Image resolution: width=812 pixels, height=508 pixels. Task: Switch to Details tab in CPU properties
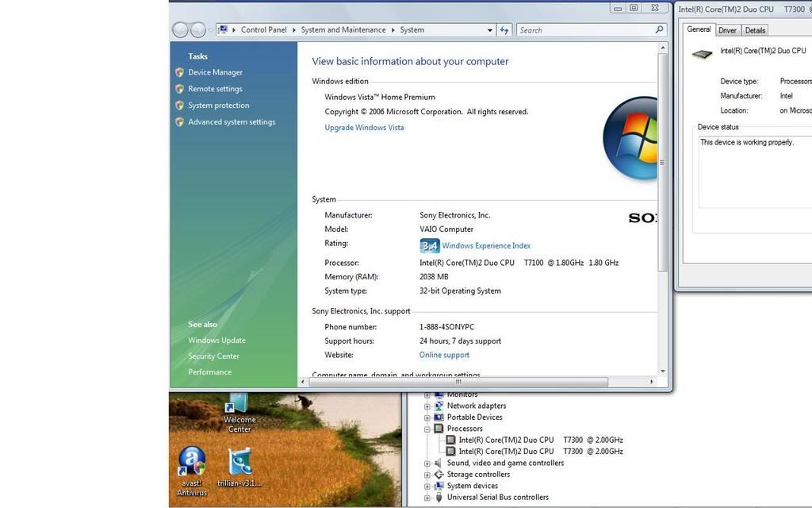755,31
